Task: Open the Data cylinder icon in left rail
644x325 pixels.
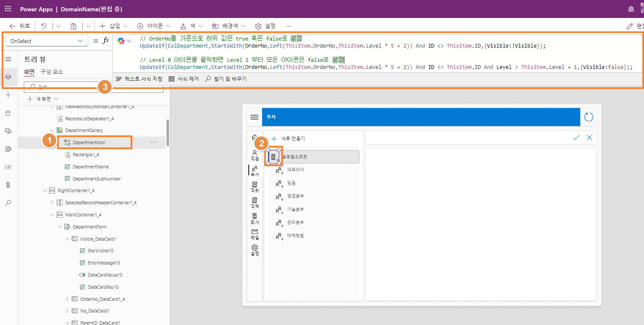Action: [8, 113]
